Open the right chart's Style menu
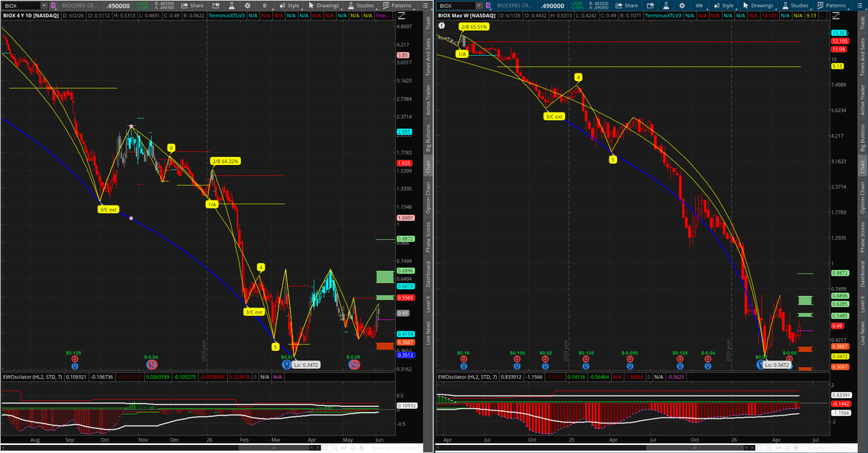Viewport: 868px width, 453px height. 723,6
